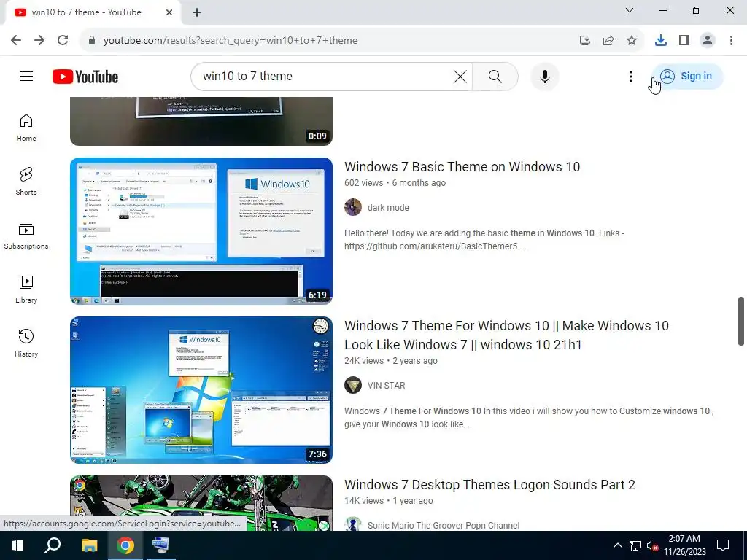Open the network tray icon
The height and width of the screenshot is (560, 747).
[x=635, y=545]
